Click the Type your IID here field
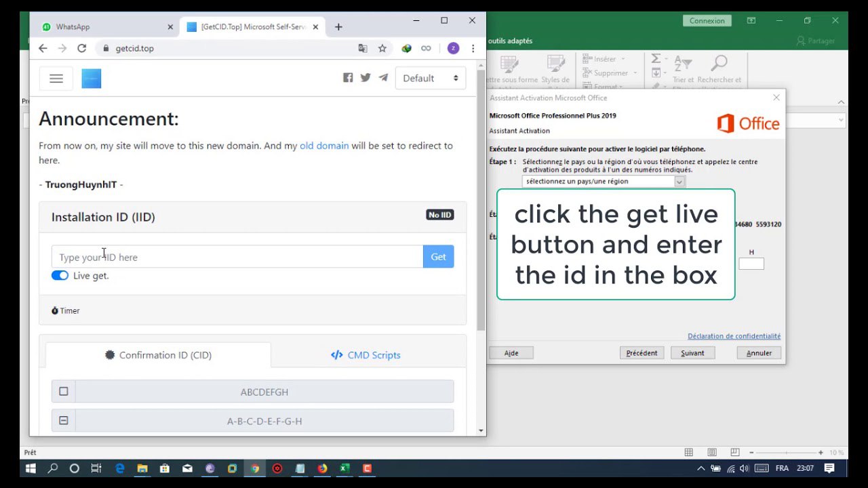 (x=237, y=257)
